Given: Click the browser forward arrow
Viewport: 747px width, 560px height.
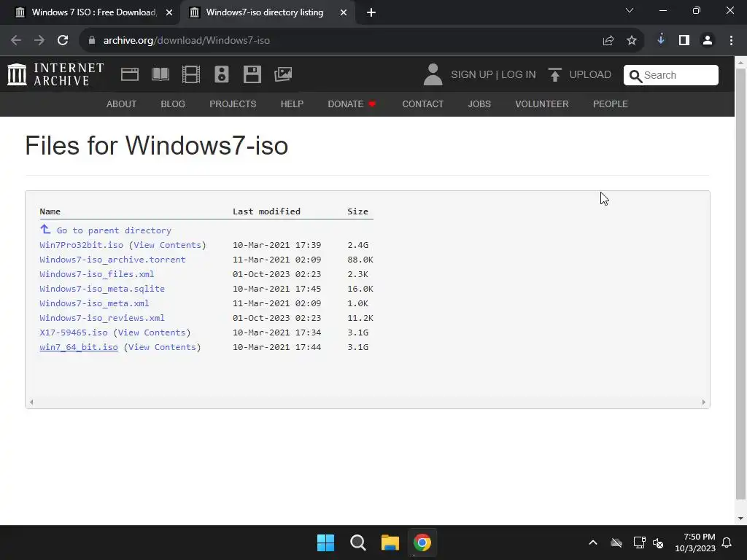Looking at the screenshot, I should (x=39, y=41).
